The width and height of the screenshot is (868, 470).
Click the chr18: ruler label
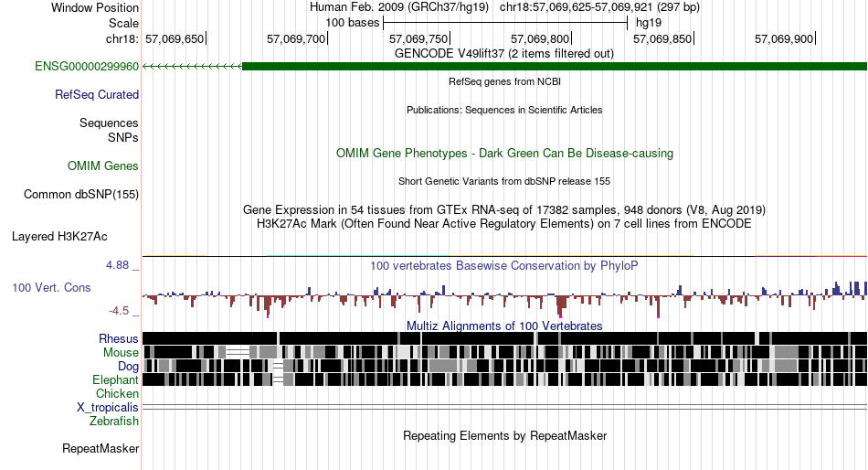click(x=122, y=38)
